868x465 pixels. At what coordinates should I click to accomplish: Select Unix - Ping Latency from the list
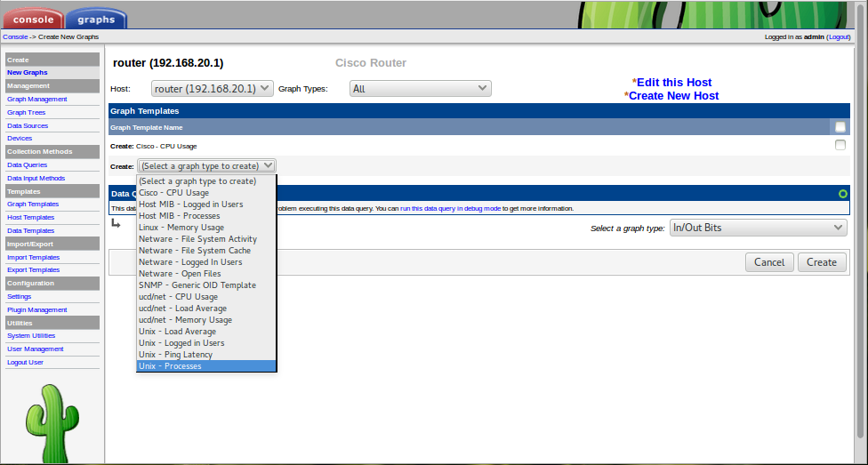point(175,355)
